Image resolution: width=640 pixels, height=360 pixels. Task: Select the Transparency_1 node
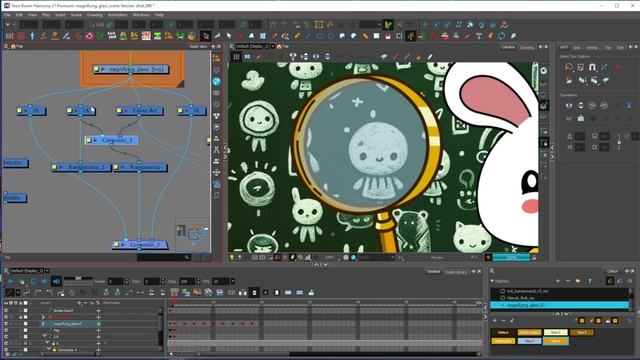pyautogui.click(x=81, y=167)
